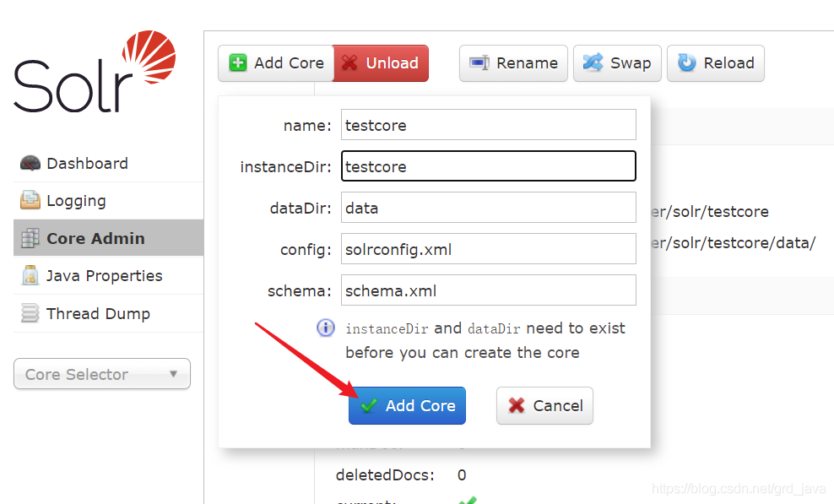Click the Cancel button in the dialog
The image size is (834, 504).
(x=544, y=405)
